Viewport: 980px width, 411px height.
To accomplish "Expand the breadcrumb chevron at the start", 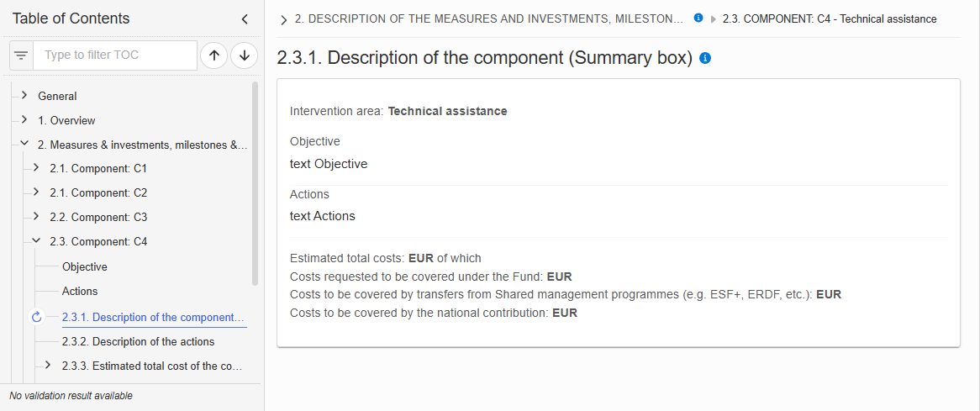I will [284, 20].
